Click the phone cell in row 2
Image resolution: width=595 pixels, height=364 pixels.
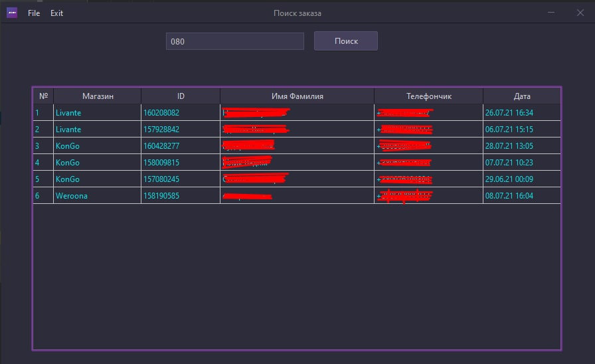click(429, 129)
